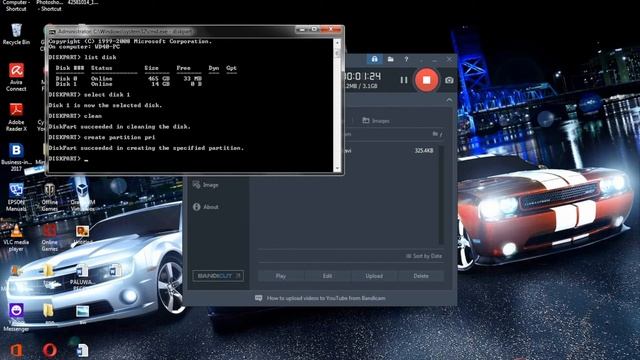
Task: Click the Delete button in Bandicam
Action: tap(421, 276)
